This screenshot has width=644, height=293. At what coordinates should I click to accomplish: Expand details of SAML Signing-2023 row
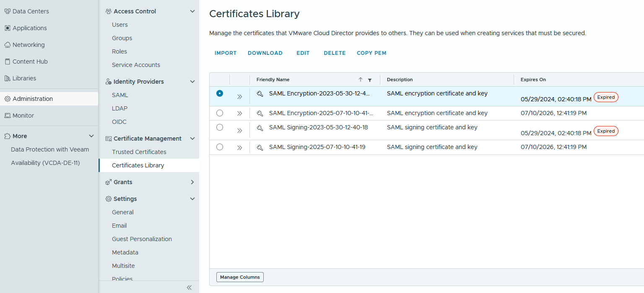click(x=240, y=131)
